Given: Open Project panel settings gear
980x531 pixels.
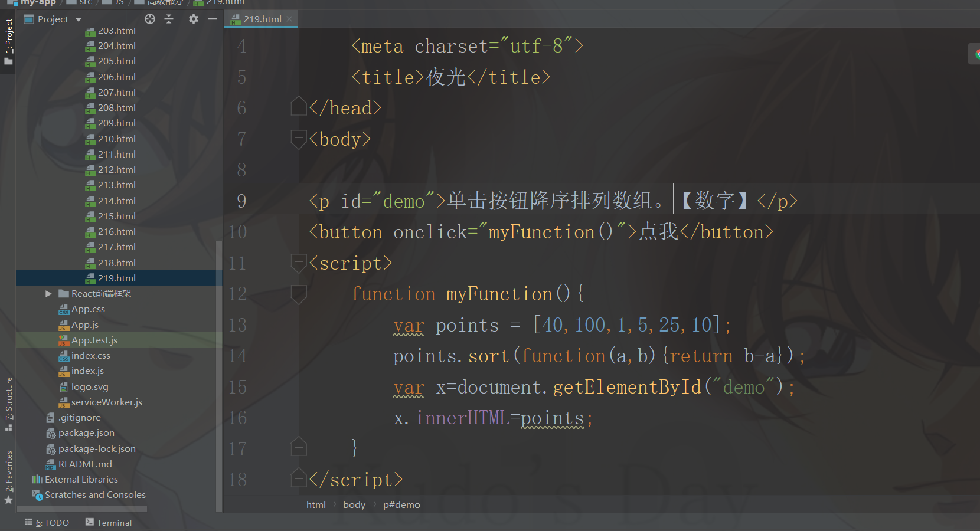Looking at the screenshot, I should click(194, 19).
